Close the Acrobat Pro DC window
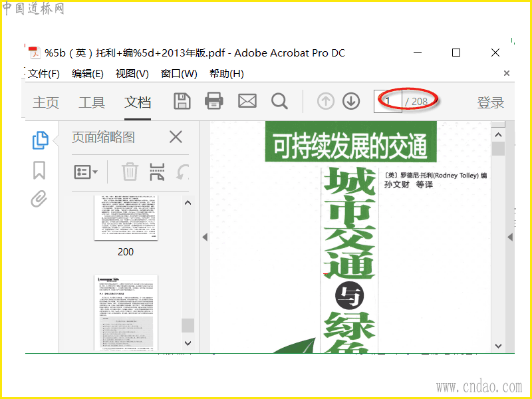 pyautogui.click(x=495, y=53)
